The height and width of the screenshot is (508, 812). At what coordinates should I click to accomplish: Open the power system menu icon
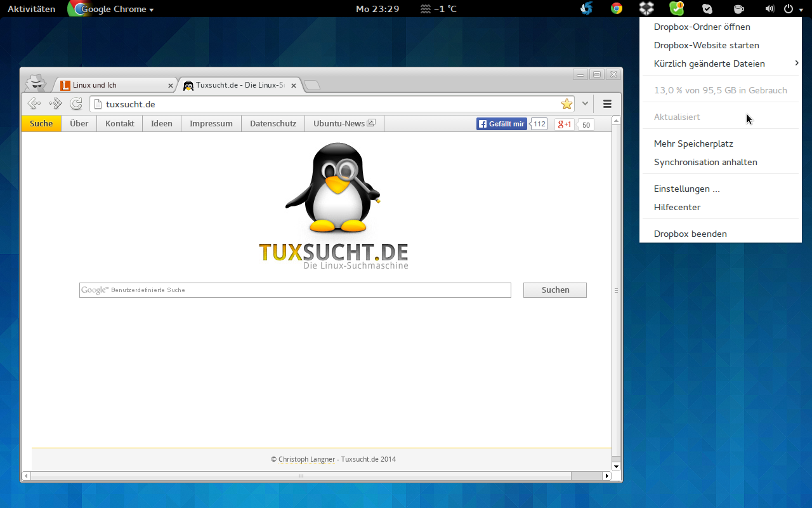tap(789, 9)
